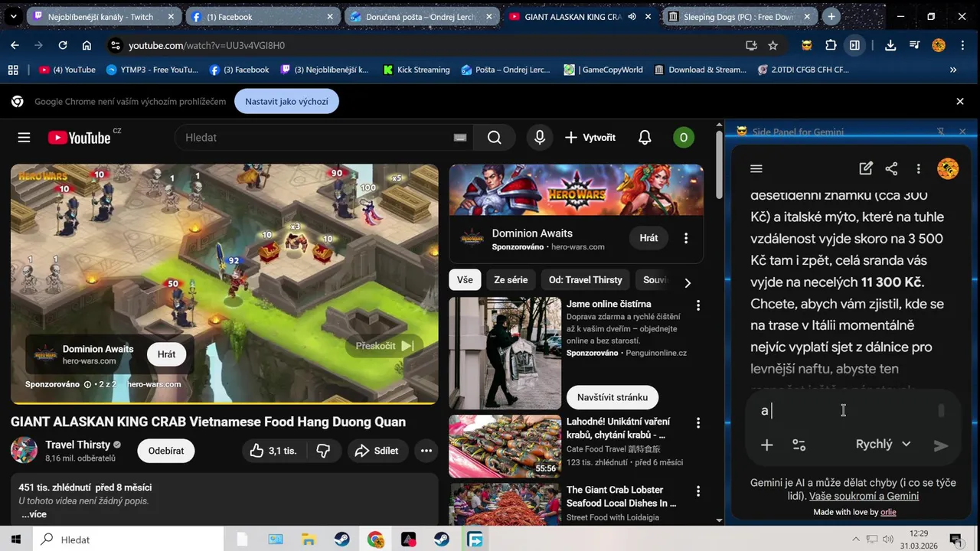Select the Ze série filter chip
This screenshot has width=980, height=551.
pyautogui.click(x=511, y=280)
